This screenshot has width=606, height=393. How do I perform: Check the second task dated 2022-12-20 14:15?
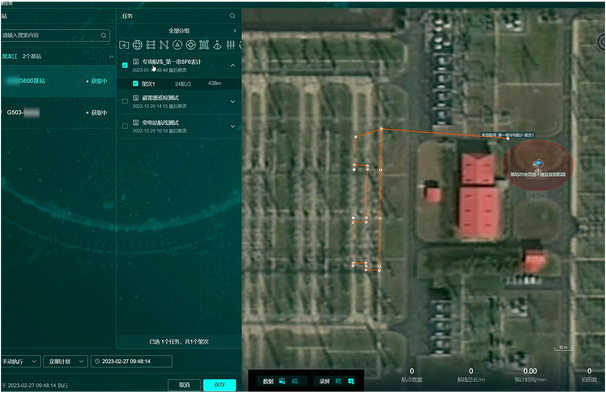125,102
